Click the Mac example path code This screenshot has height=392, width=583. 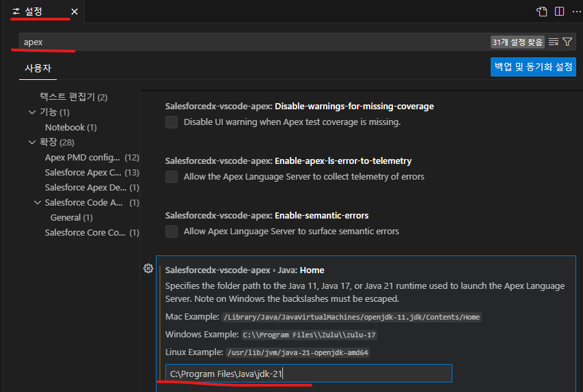point(351,318)
